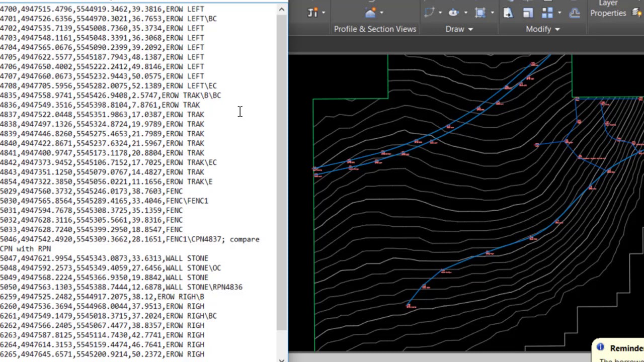Open dropdown arrow beside spline polyline tool
This screenshot has height=362, width=644.
pyautogui.click(x=440, y=13)
